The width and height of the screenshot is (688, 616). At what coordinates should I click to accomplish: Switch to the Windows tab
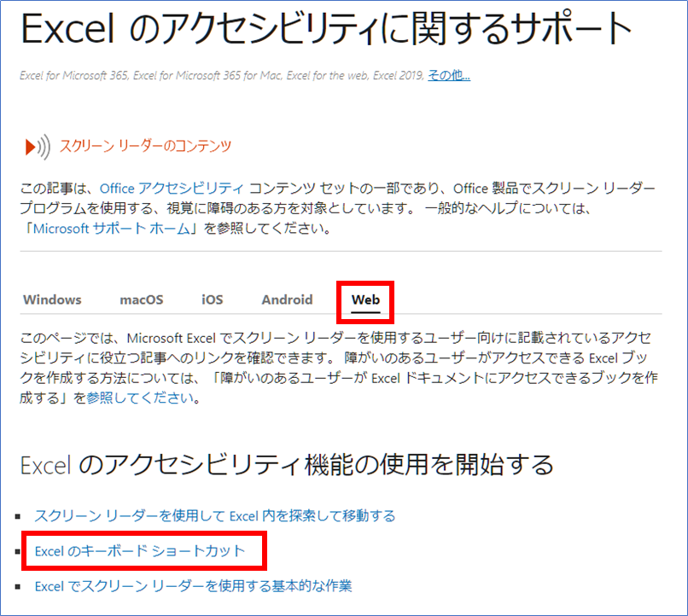(52, 299)
